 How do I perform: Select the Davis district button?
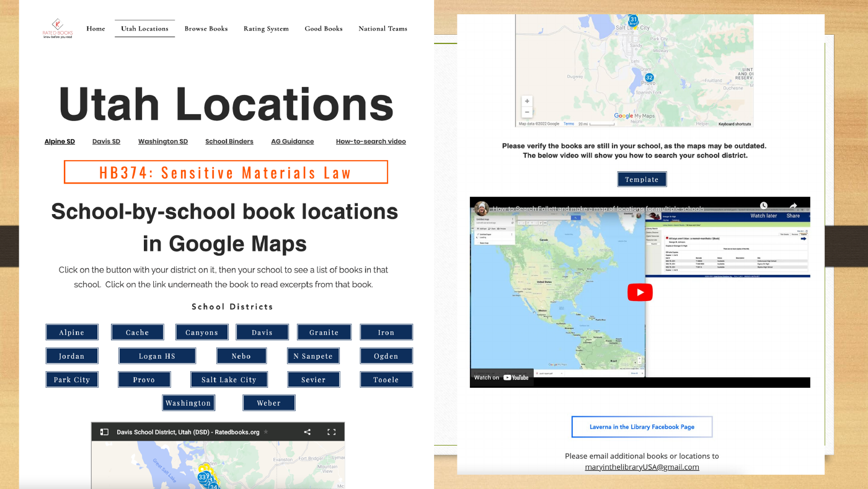click(x=262, y=332)
